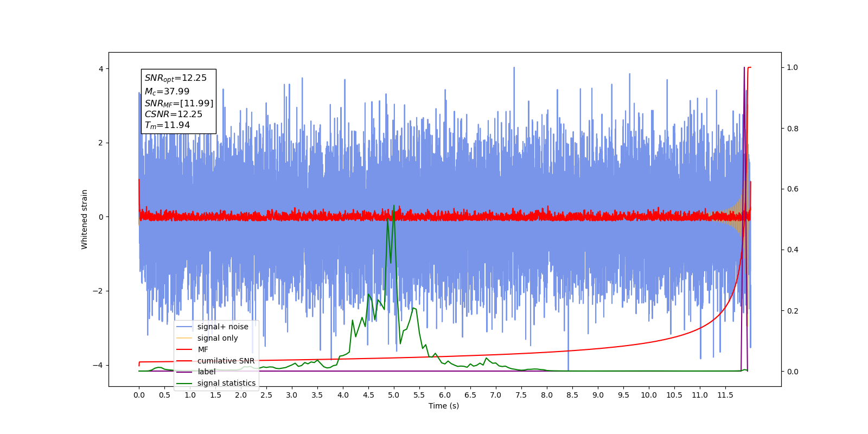
Task: Click the x-axis tick label 5.5
Action: coord(419,395)
